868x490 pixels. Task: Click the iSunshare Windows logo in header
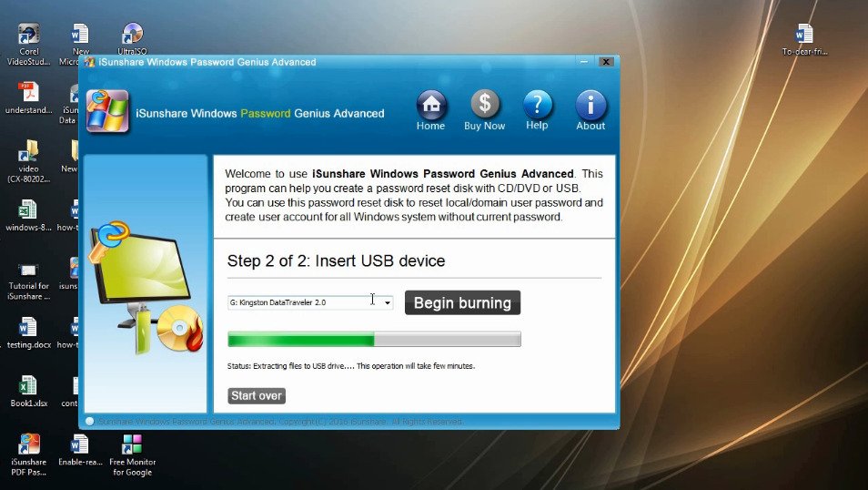(x=108, y=112)
